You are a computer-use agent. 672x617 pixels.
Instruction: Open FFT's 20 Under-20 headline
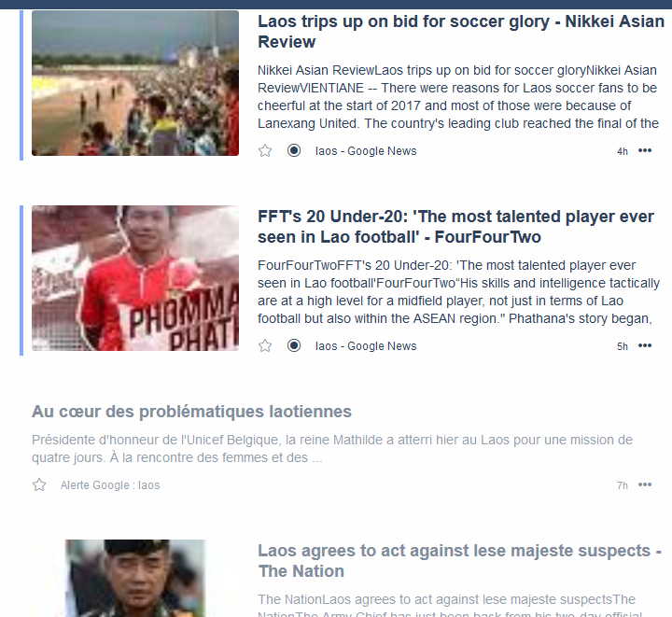pyautogui.click(x=455, y=227)
